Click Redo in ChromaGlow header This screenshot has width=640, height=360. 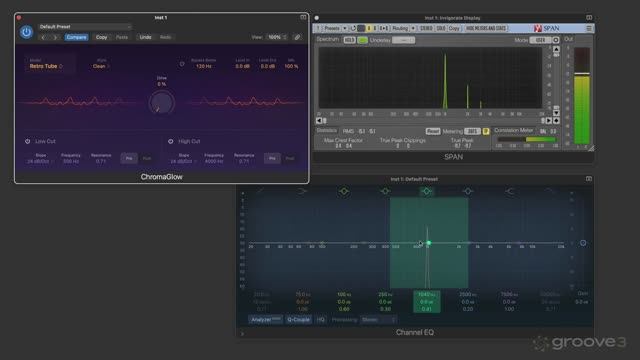click(165, 37)
